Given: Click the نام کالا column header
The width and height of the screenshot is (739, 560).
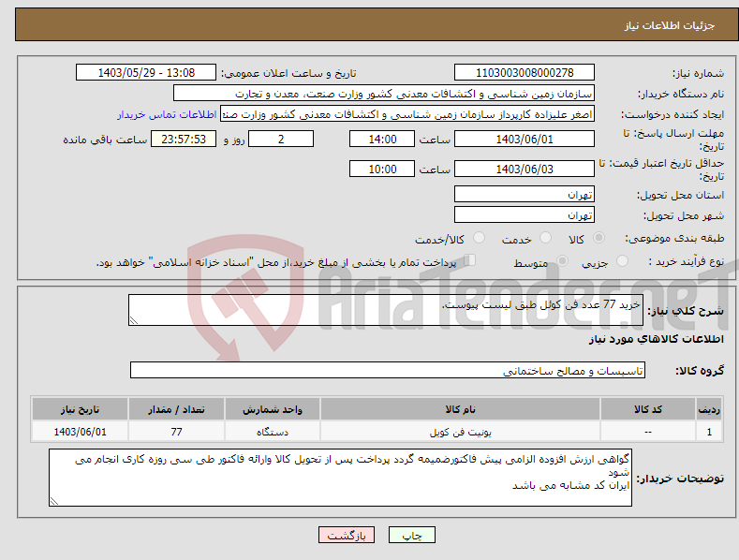Looking at the screenshot, I should coord(460,409).
